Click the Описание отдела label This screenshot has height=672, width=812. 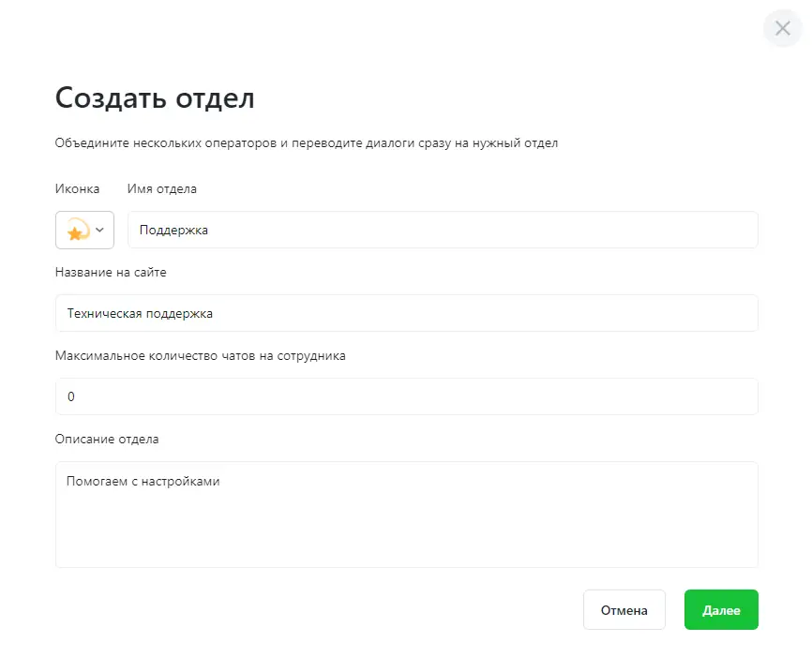(x=107, y=439)
